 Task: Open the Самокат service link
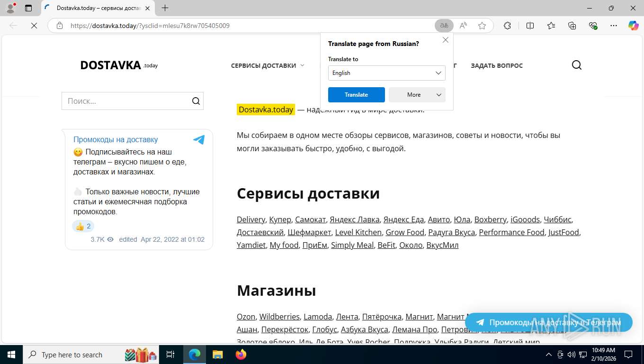click(311, 219)
